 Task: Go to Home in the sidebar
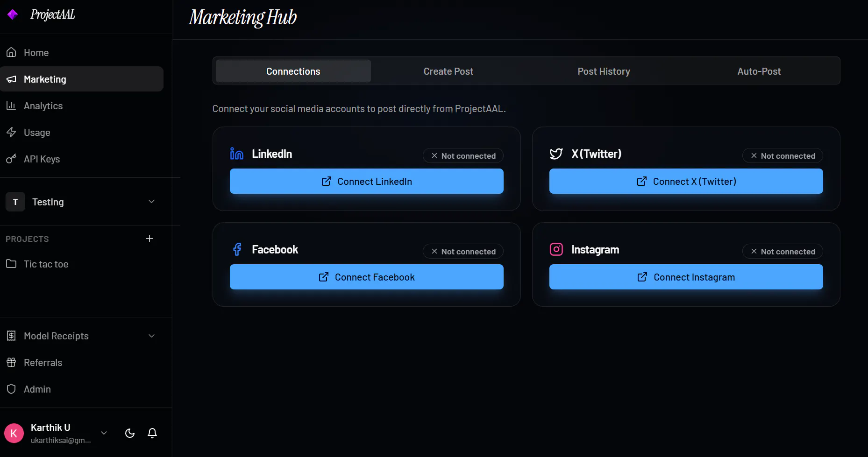pos(82,52)
